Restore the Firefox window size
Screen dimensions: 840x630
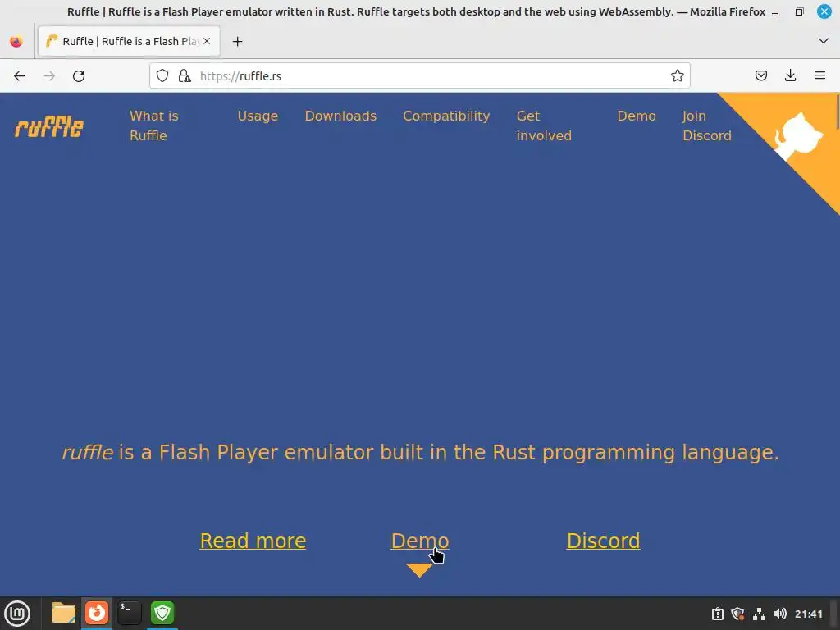point(799,11)
